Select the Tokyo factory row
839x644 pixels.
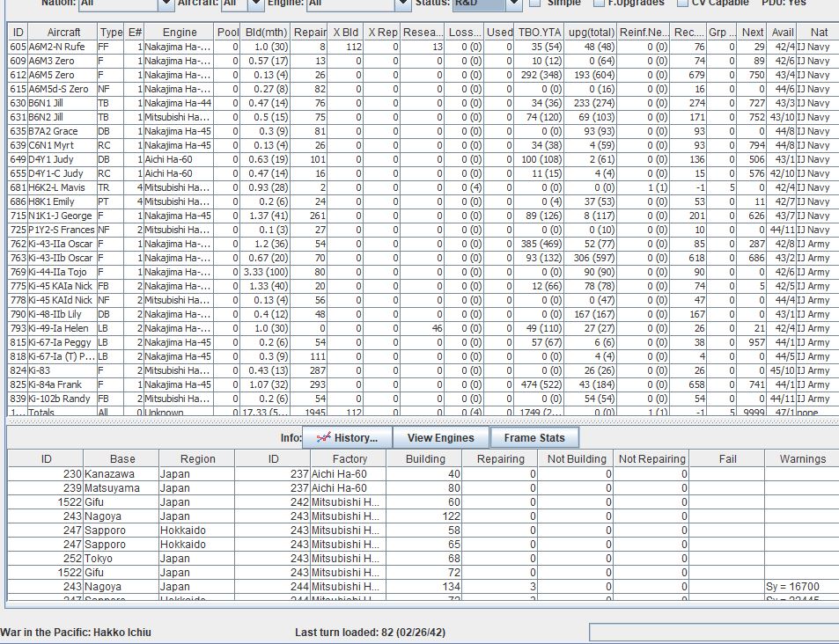[423, 559]
